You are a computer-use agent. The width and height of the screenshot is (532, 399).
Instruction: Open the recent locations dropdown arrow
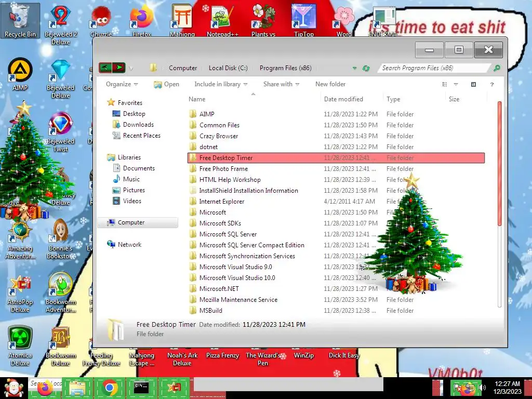pos(131,69)
